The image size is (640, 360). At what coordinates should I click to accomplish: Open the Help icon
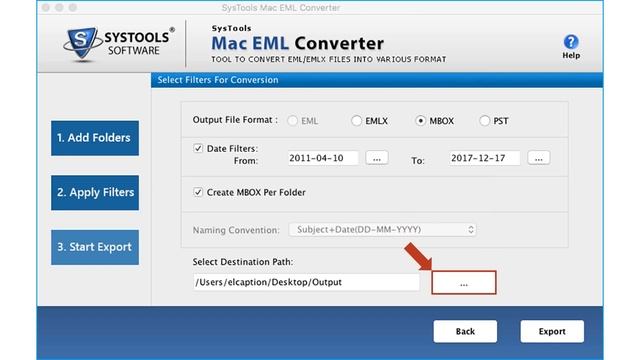click(571, 42)
